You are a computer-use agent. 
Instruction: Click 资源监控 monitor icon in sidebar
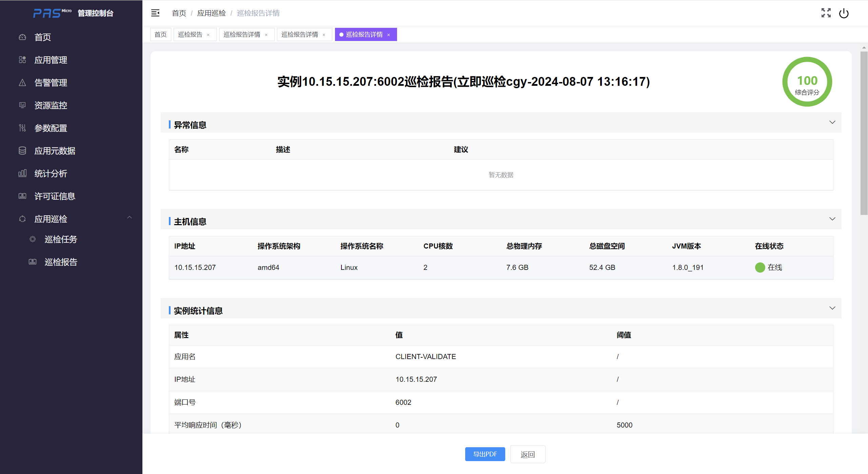[22, 105]
